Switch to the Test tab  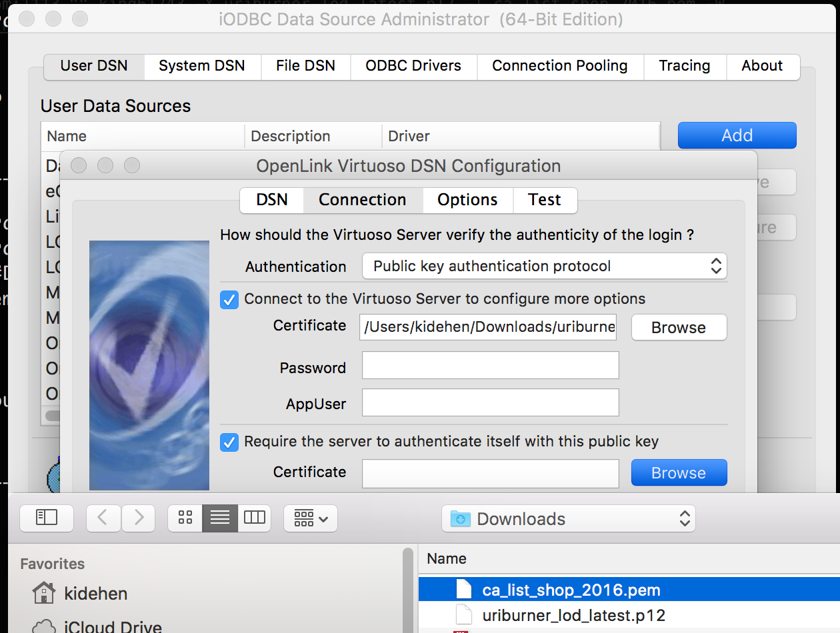pos(545,200)
